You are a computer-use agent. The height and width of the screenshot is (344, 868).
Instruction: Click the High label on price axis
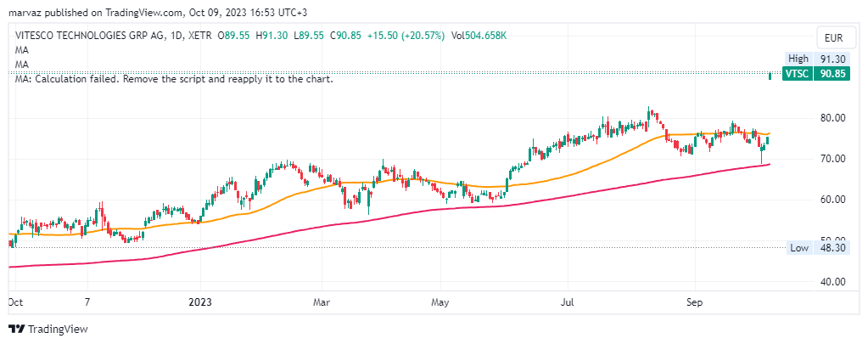pyautogui.click(x=798, y=59)
